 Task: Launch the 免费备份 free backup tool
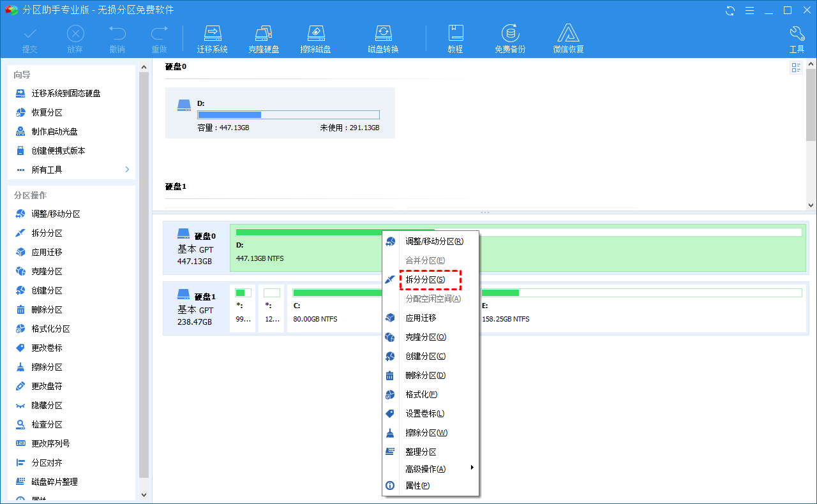pos(509,33)
